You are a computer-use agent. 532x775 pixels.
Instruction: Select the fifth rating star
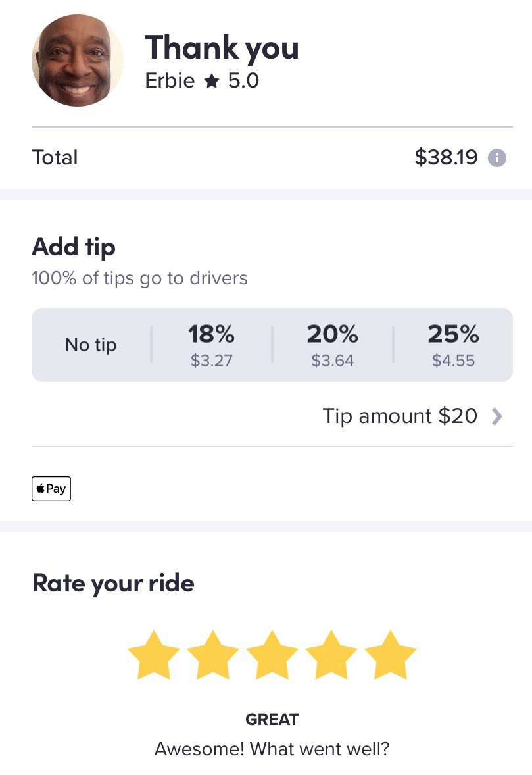(x=391, y=655)
